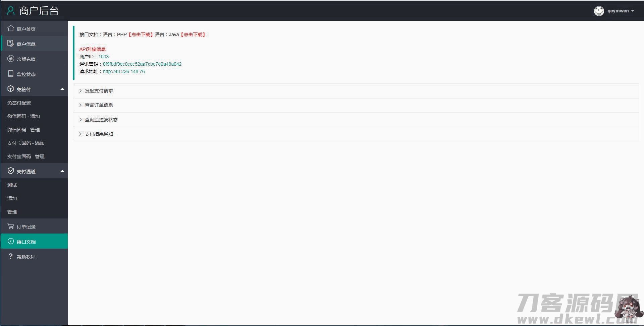The image size is (644, 326).
Task: Open the qcymwcn account dropdown
Action: pyautogui.click(x=621, y=11)
